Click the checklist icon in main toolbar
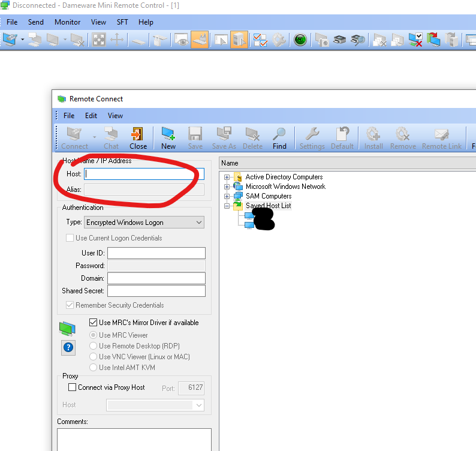This screenshot has height=451, width=476. (x=260, y=40)
